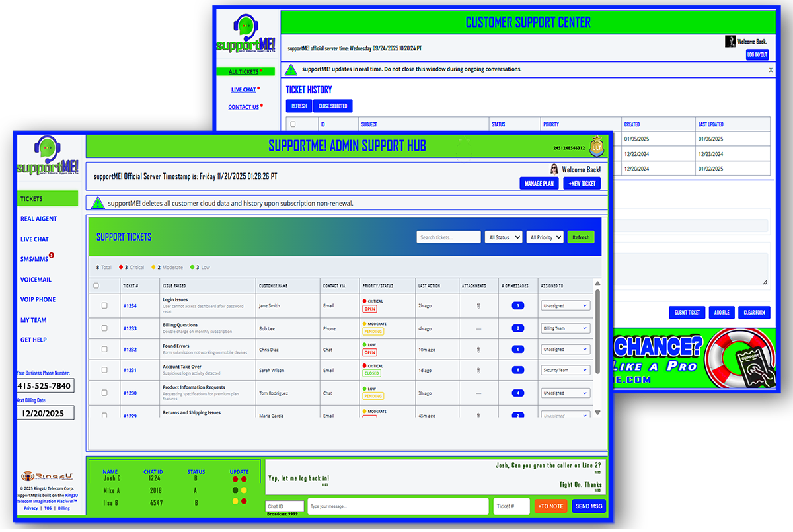The width and height of the screenshot is (793, 532).
Task: Tick the checkbox on ticket #1233 row
Action: pos(104,328)
